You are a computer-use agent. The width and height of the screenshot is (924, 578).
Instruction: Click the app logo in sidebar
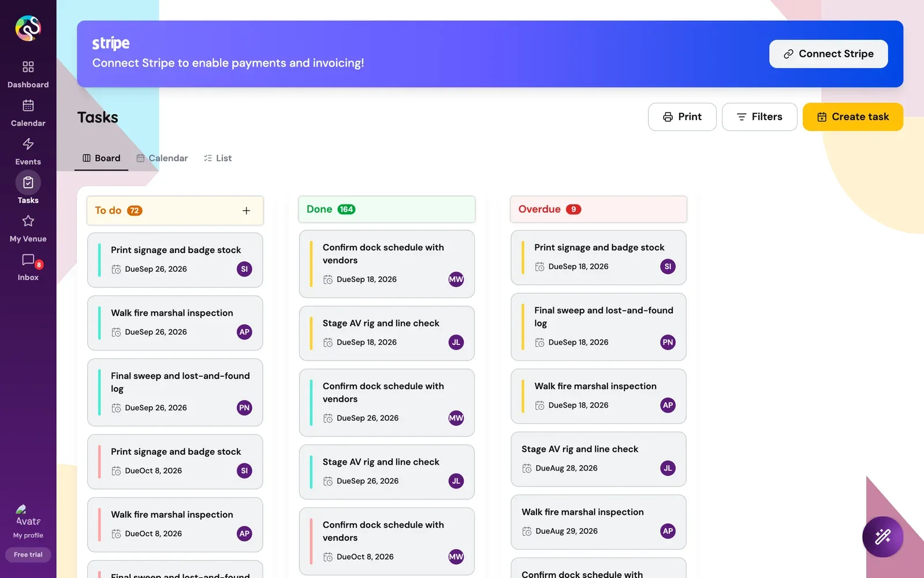pos(28,28)
